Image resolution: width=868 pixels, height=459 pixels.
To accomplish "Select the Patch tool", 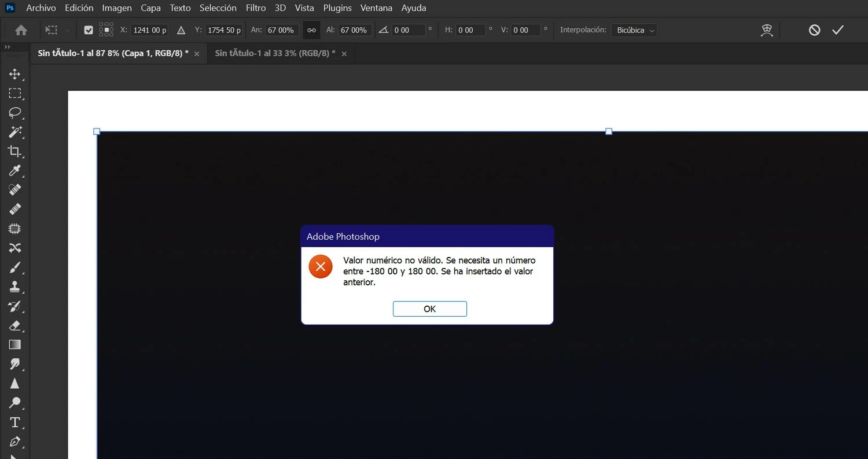I will pyautogui.click(x=15, y=229).
